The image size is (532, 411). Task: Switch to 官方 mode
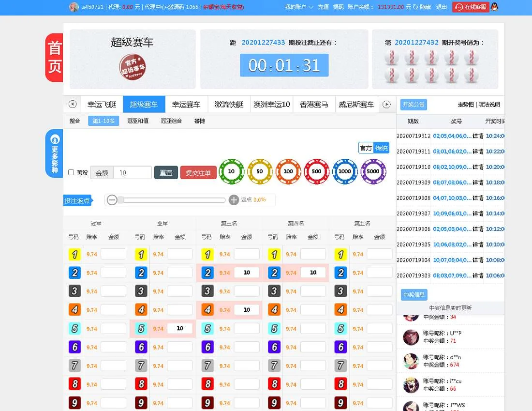[x=366, y=148]
